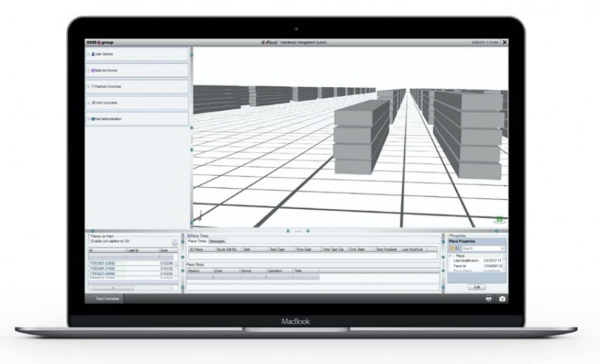Click the printer icon in bottom bar
The height and width of the screenshot is (364, 600).
click(x=489, y=299)
